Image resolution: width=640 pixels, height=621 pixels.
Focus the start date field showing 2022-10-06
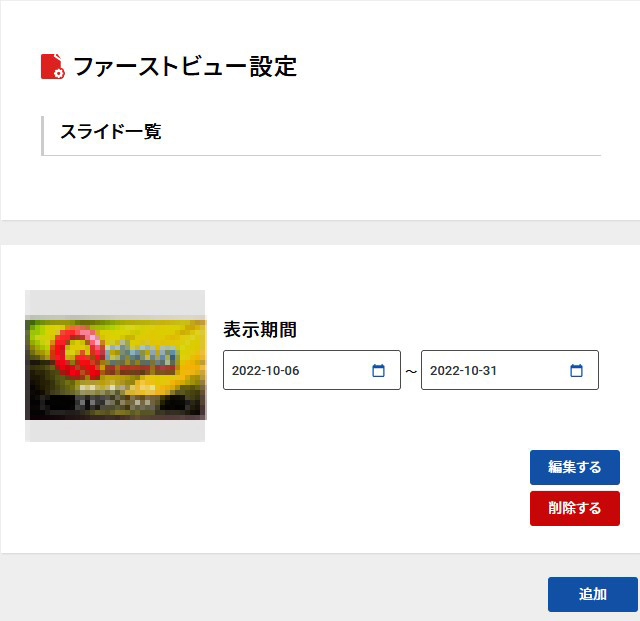pyautogui.click(x=312, y=370)
